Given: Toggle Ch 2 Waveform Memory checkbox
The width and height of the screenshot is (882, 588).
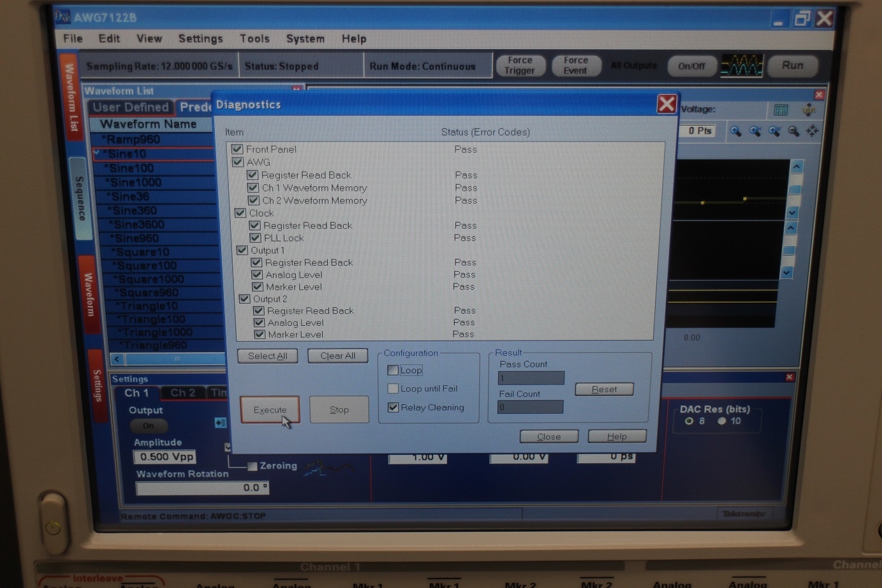Looking at the screenshot, I should click(254, 200).
